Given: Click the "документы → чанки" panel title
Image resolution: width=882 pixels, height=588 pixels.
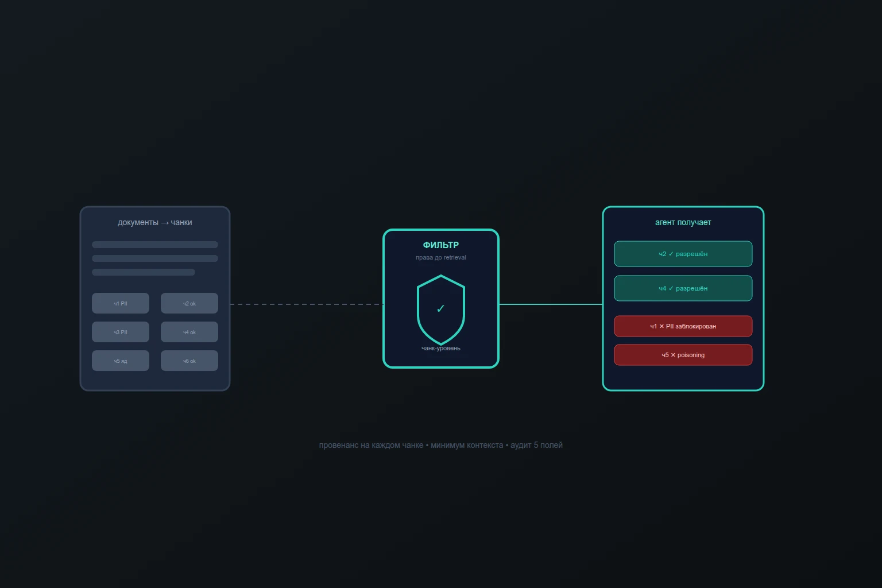Looking at the screenshot, I should (155, 222).
